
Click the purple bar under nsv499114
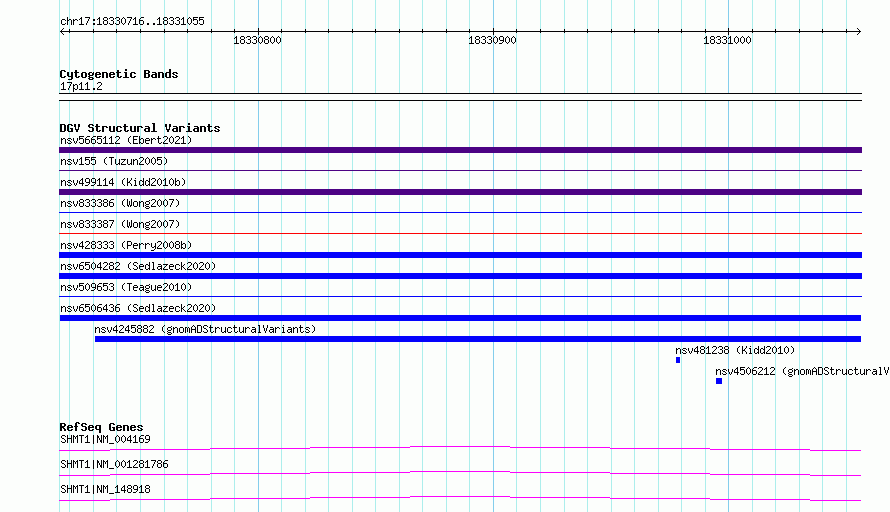[460, 192]
